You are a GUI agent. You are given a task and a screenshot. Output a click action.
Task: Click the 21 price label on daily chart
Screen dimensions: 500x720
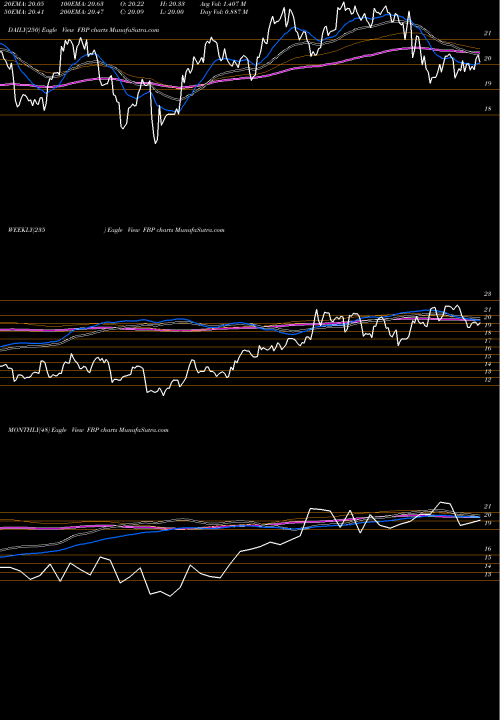click(x=488, y=34)
